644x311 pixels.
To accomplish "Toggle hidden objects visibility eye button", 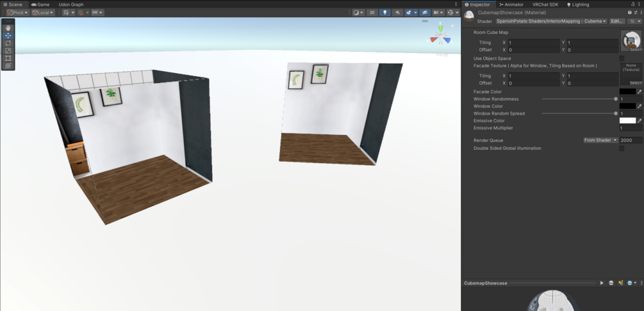I will pos(425,13).
